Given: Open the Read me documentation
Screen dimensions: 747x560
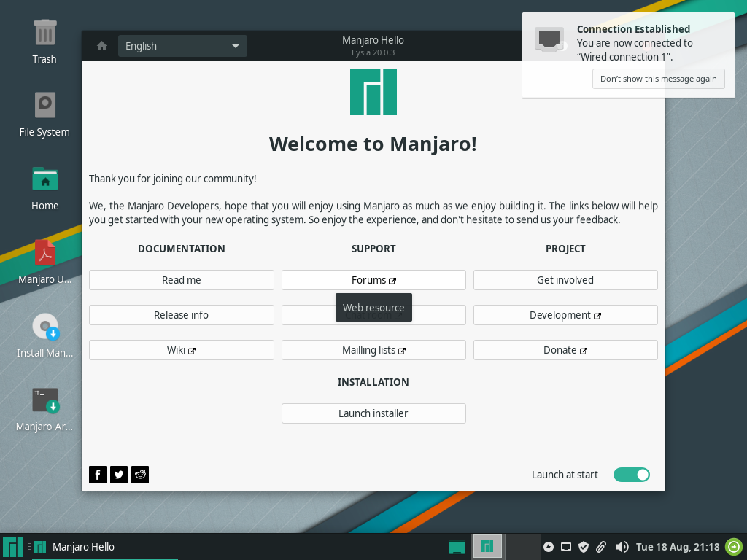Looking at the screenshot, I should click(x=182, y=280).
